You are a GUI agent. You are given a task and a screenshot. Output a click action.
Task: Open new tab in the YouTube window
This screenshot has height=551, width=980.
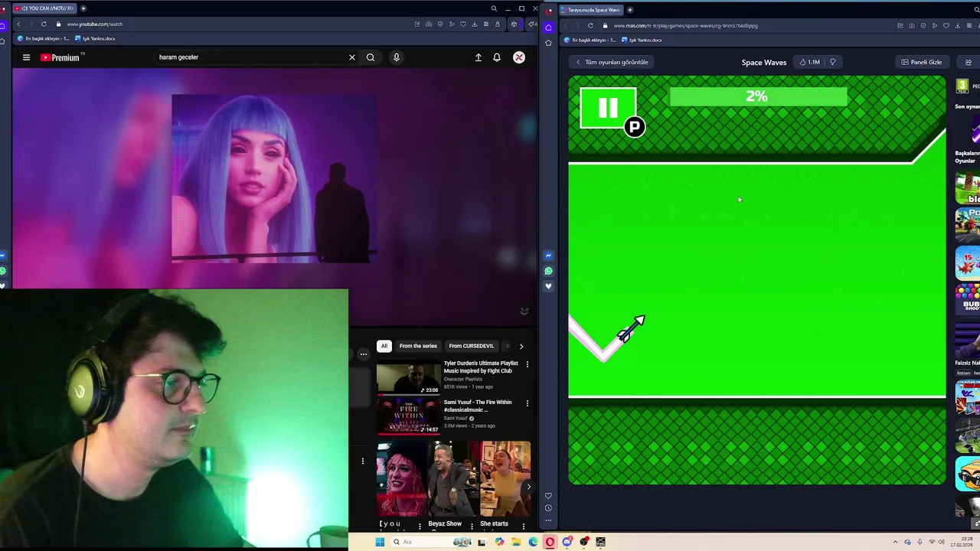[x=83, y=8]
